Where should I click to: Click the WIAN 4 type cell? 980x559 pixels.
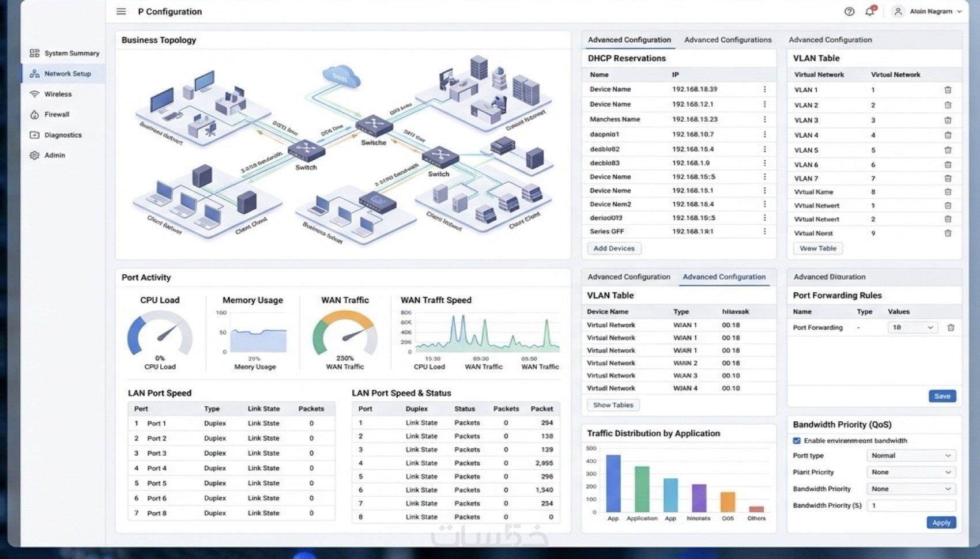tap(685, 388)
